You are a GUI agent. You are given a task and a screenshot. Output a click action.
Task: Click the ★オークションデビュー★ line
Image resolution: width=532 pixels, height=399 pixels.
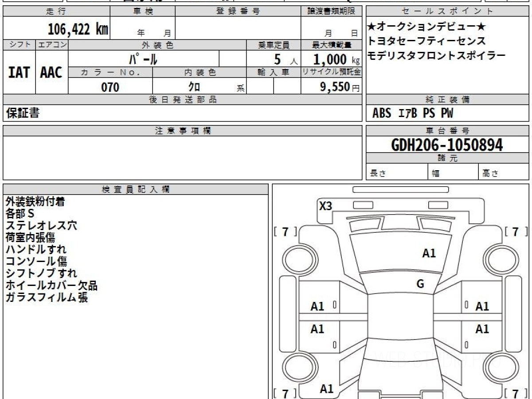(427, 27)
